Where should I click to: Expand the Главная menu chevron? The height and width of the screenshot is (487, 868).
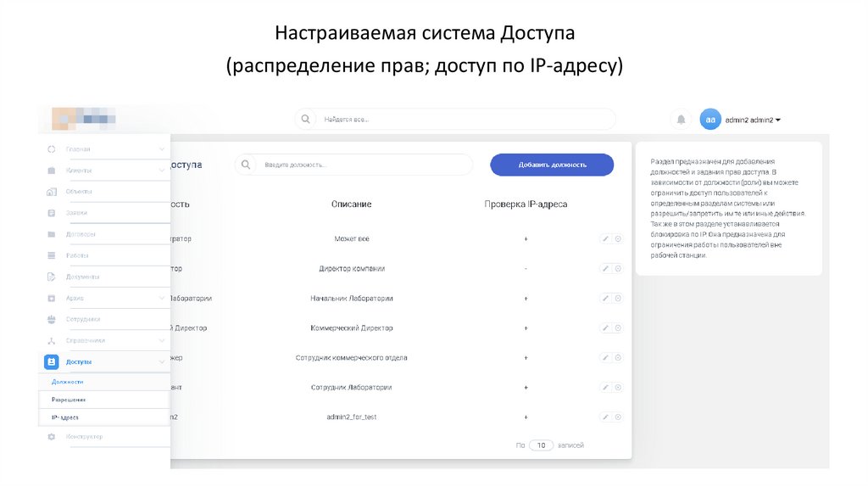pos(162,149)
